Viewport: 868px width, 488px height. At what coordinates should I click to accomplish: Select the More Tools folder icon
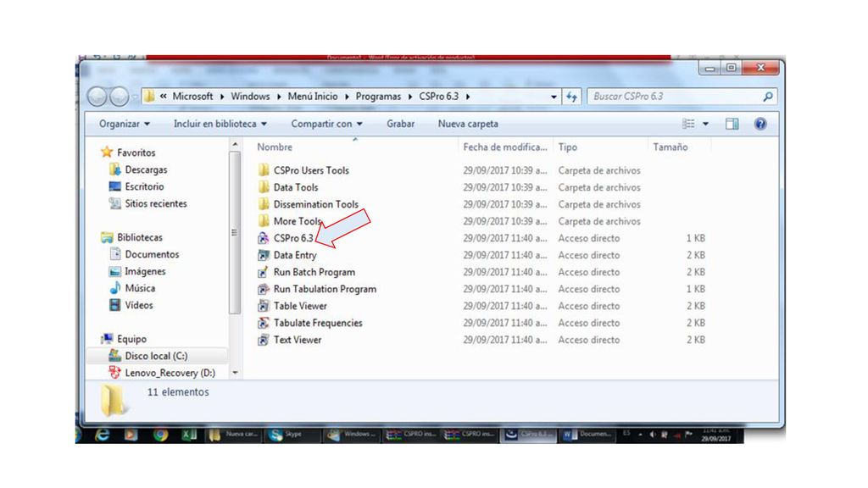click(264, 221)
